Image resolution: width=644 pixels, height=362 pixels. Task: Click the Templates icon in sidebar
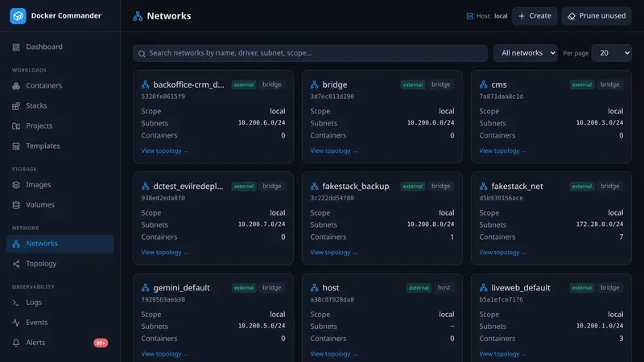pos(16,146)
